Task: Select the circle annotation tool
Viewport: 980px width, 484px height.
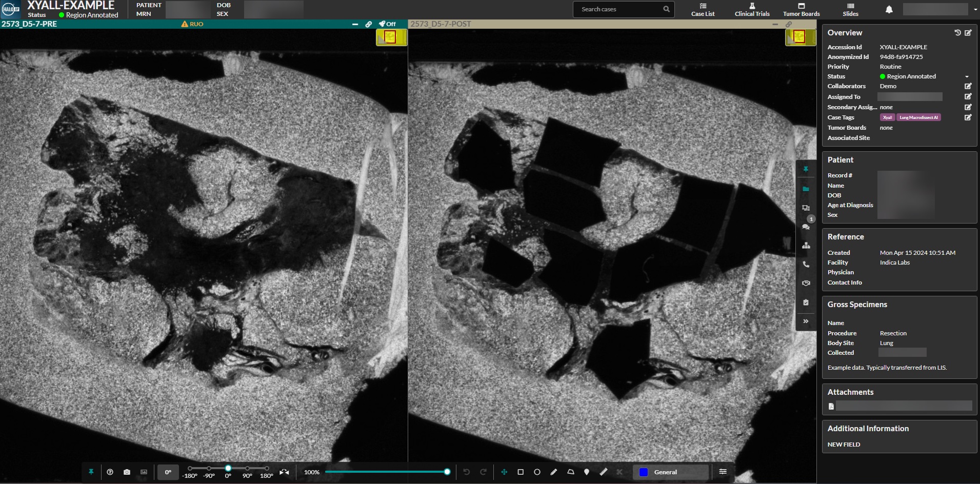Action: pos(537,472)
